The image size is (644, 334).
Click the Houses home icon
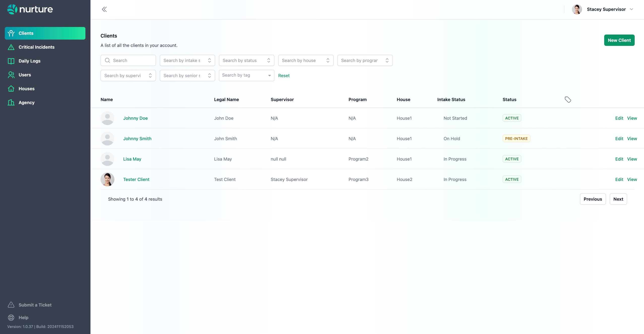[x=11, y=89]
